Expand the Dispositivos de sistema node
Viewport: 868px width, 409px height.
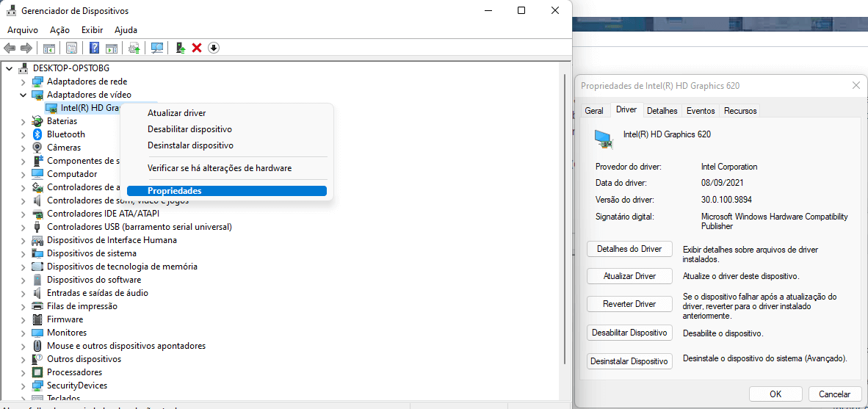point(23,253)
